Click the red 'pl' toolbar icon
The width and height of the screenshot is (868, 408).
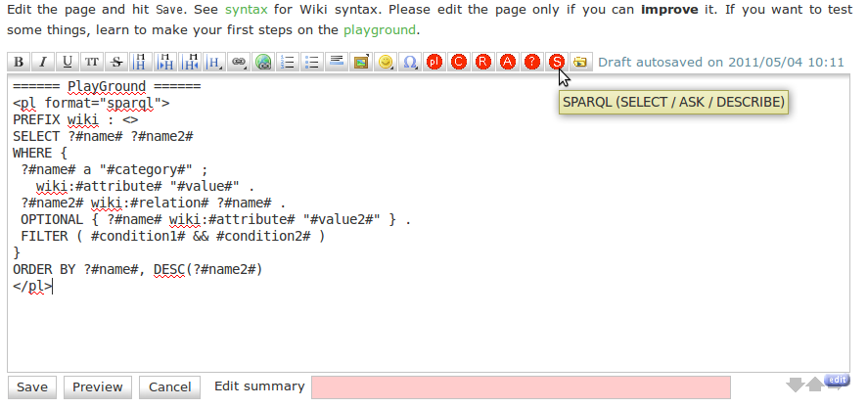pos(434,62)
